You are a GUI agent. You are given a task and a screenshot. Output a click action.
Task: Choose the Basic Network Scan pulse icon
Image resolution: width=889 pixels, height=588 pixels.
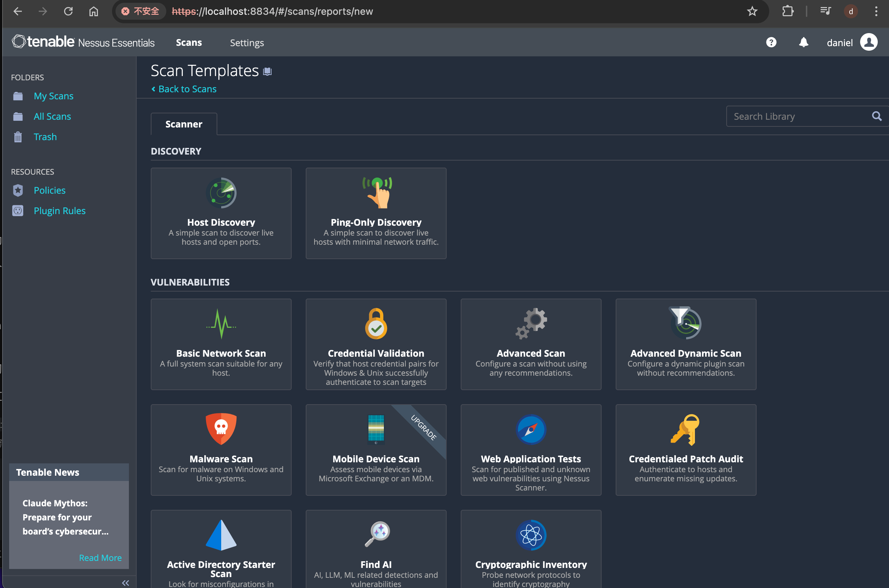pyautogui.click(x=221, y=324)
